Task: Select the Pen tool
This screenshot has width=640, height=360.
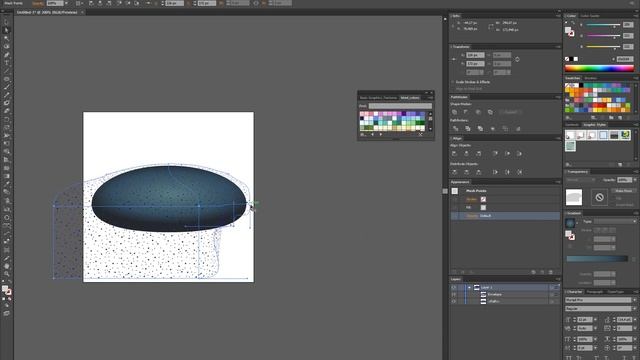Action: (6, 55)
